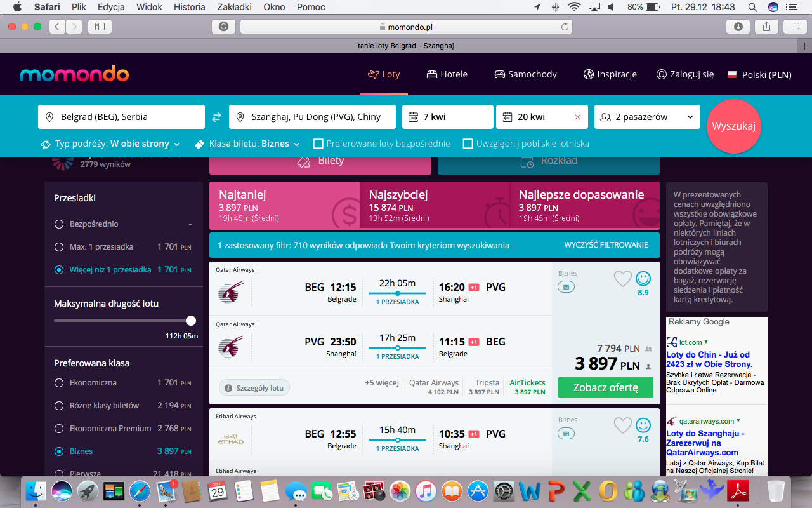Screen dimensions: 812x508
Task: Open a new Safari tab
Action: coord(805,46)
